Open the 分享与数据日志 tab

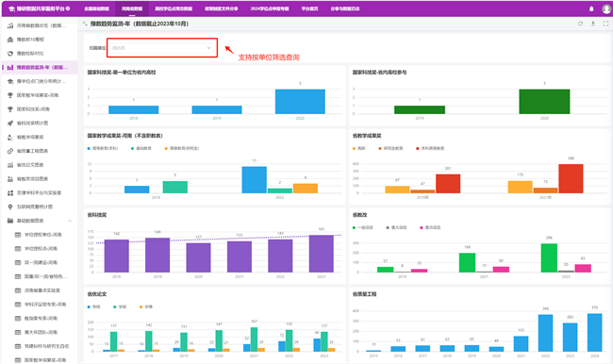point(345,8)
